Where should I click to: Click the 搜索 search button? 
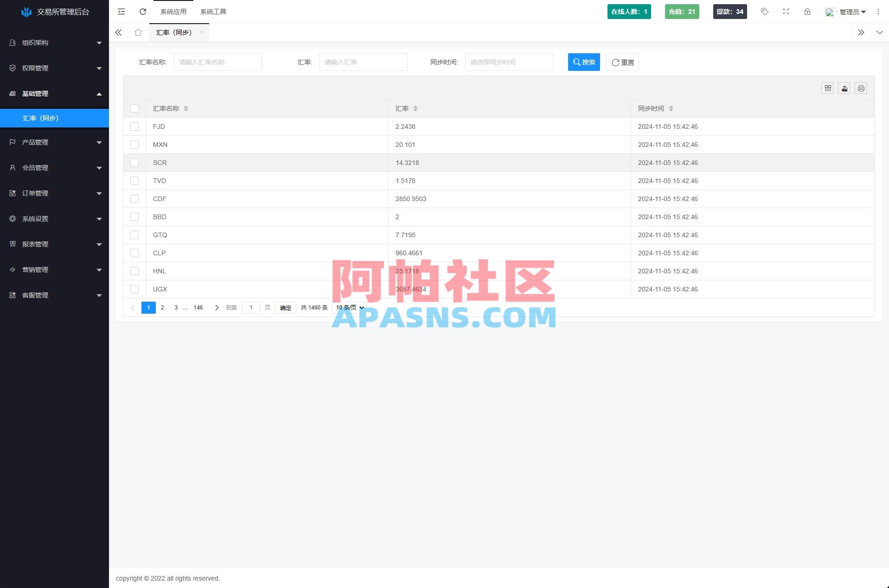click(583, 62)
